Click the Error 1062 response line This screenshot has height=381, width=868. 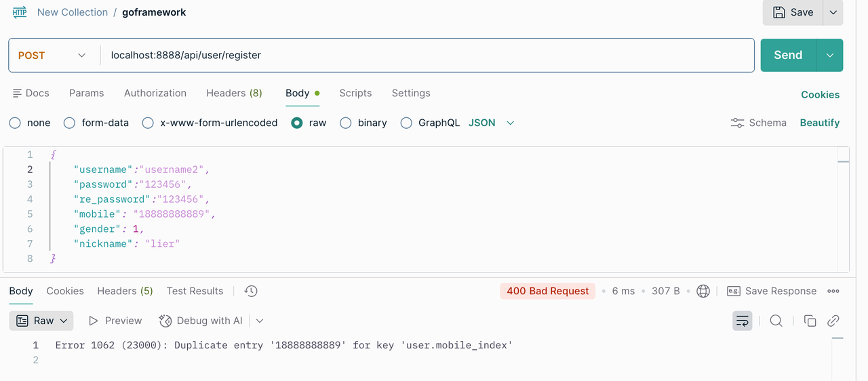[283, 345]
